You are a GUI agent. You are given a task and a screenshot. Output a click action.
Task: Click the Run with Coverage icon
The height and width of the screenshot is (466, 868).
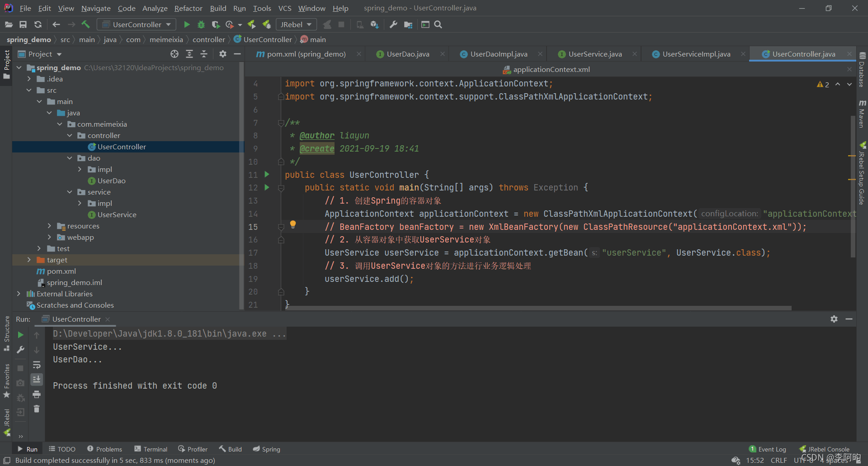(216, 24)
